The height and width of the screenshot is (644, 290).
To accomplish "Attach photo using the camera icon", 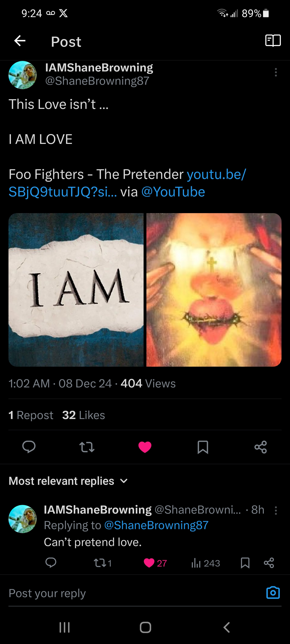I will tap(273, 593).
